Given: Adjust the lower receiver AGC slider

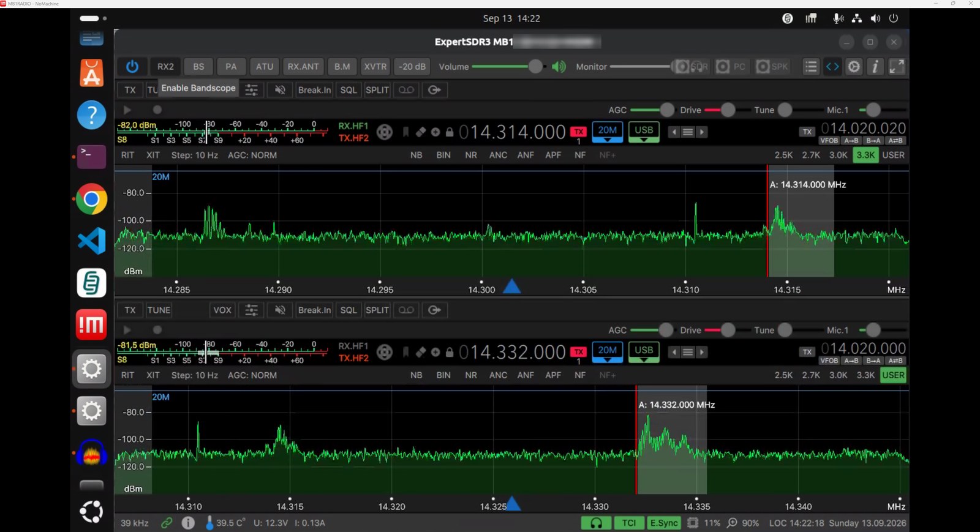Looking at the screenshot, I should click(x=666, y=330).
